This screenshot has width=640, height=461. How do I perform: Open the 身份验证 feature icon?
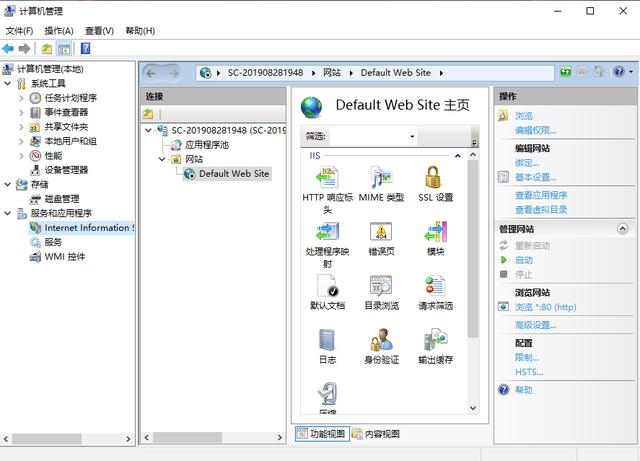(x=381, y=340)
